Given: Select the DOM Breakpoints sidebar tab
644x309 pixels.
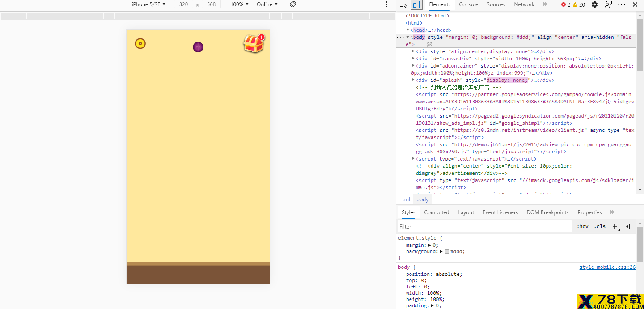Looking at the screenshot, I should pos(547,212).
